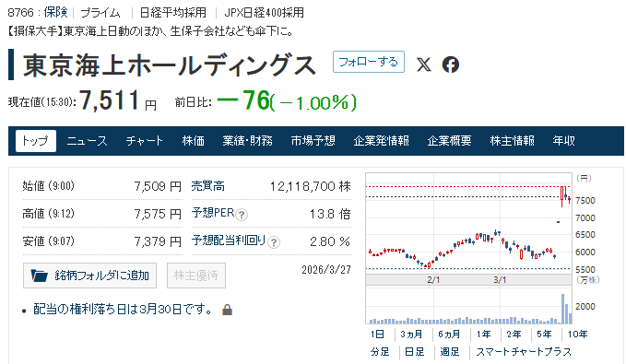This screenshot has width=626, height=364.
Task: Click 安値 value 7,379 円
Action: (158, 241)
